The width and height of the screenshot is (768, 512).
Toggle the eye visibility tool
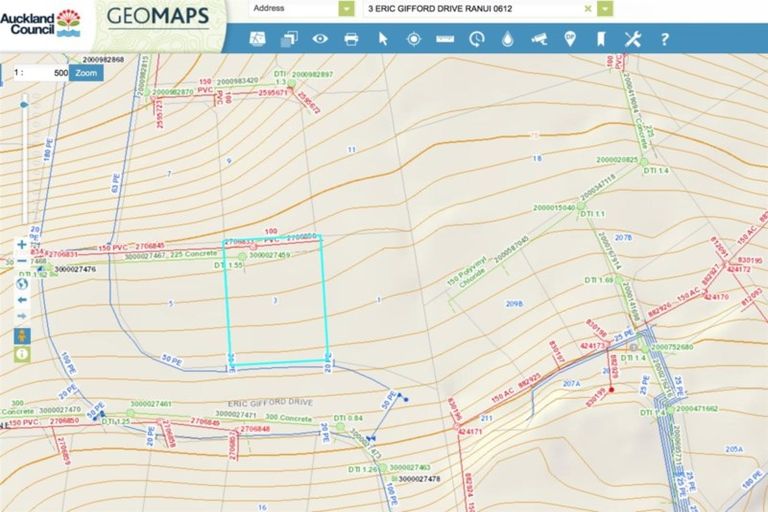(x=320, y=39)
